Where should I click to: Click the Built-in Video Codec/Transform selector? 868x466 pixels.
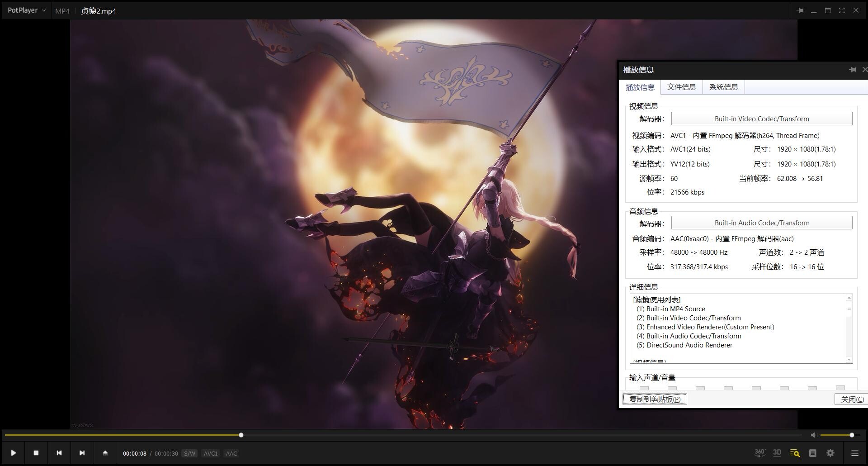761,119
